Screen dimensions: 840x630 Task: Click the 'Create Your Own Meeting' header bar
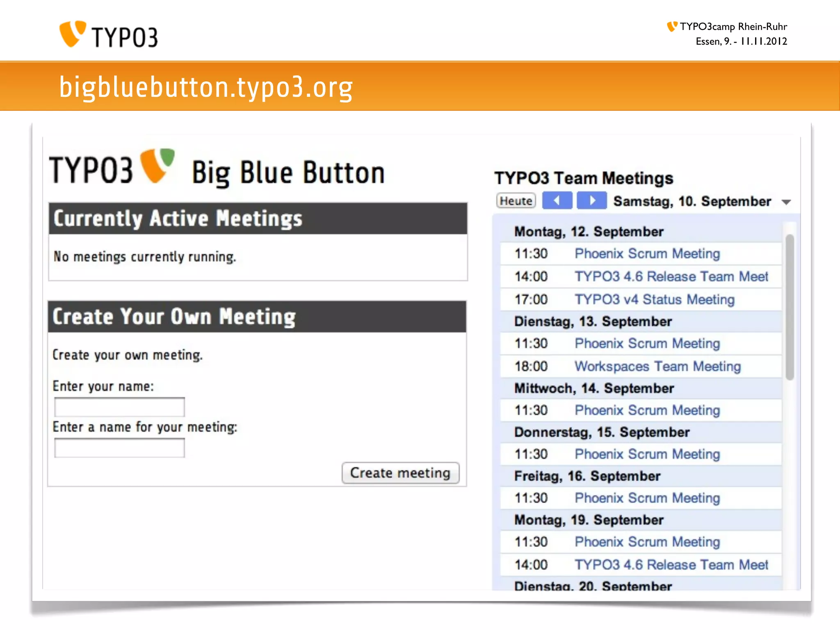[x=257, y=317]
